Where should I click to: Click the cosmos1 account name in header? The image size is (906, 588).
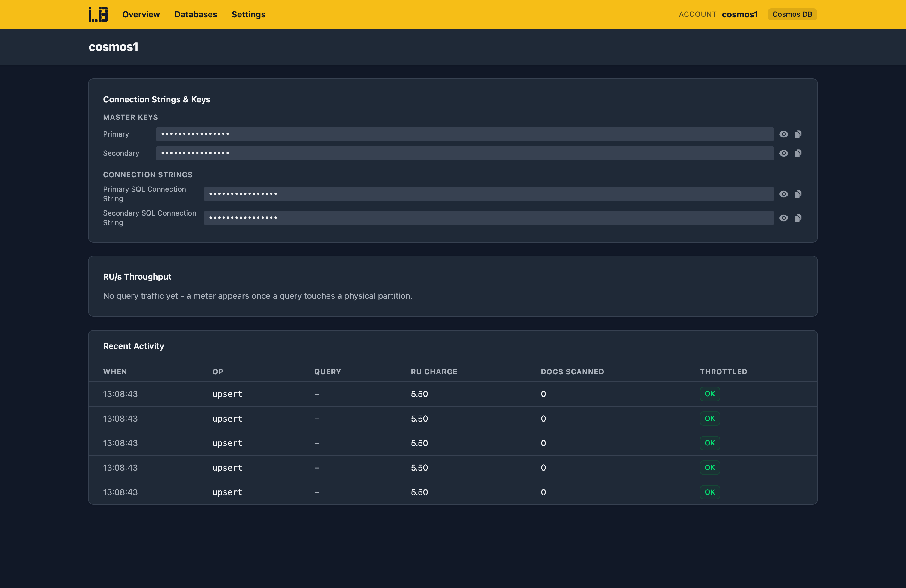(x=740, y=14)
